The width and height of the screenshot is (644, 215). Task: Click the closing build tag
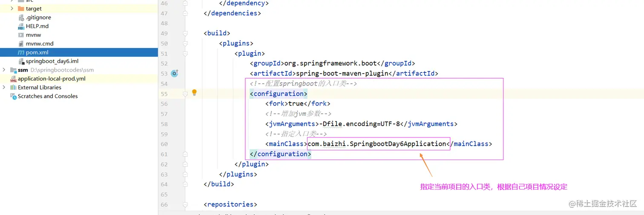click(219, 184)
